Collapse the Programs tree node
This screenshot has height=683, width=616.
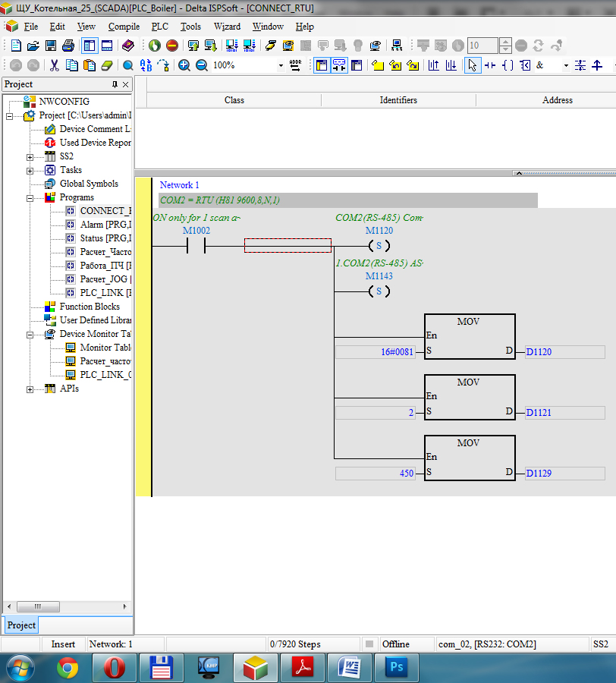click(30, 198)
